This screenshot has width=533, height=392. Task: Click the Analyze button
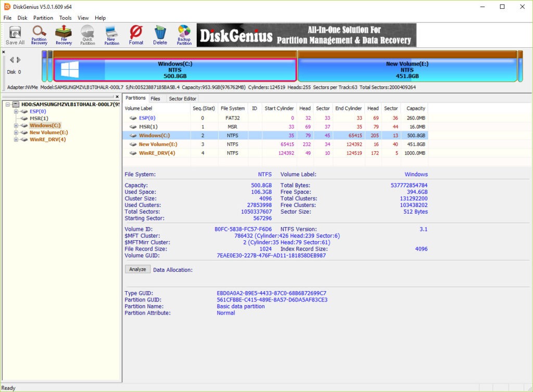[137, 269]
